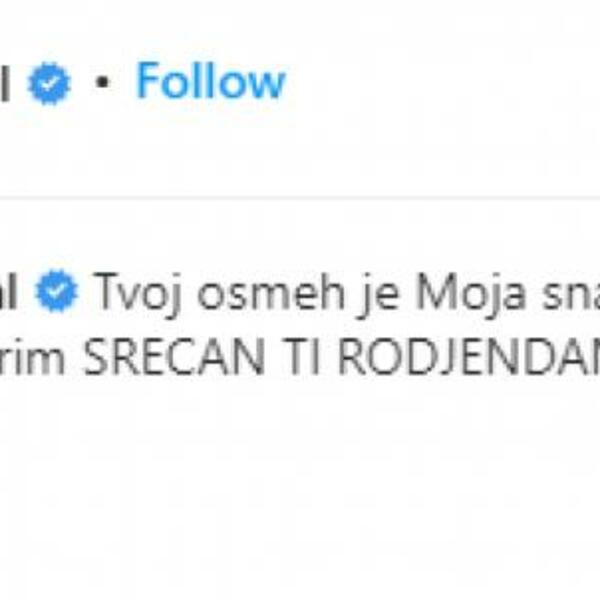Click the Follow link in the header
Screen dimensions: 600x600
click(210, 82)
